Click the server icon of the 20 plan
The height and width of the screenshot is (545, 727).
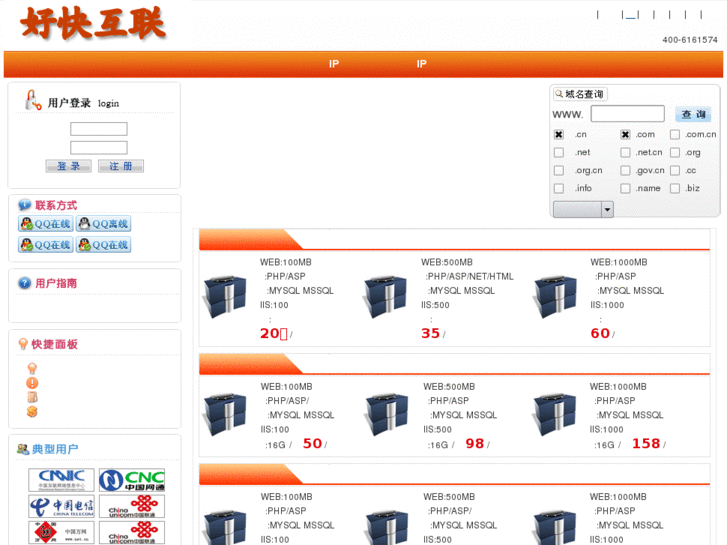[225, 296]
